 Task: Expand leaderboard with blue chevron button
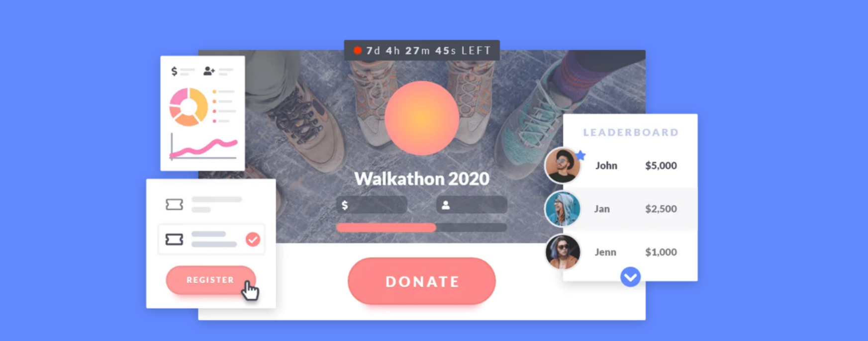630,277
